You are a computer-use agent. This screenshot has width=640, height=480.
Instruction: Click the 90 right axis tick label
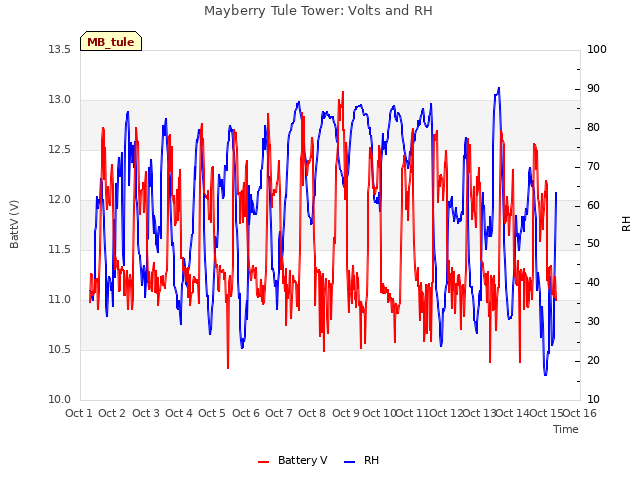click(x=593, y=89)
